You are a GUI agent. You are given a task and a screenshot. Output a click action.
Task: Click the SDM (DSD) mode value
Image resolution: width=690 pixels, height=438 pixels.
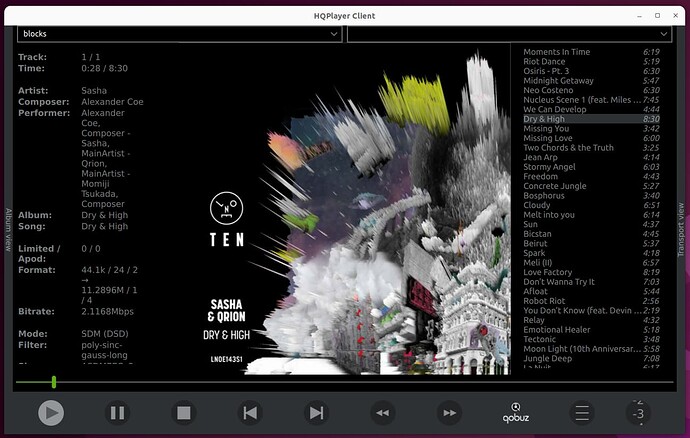(105, 334)
